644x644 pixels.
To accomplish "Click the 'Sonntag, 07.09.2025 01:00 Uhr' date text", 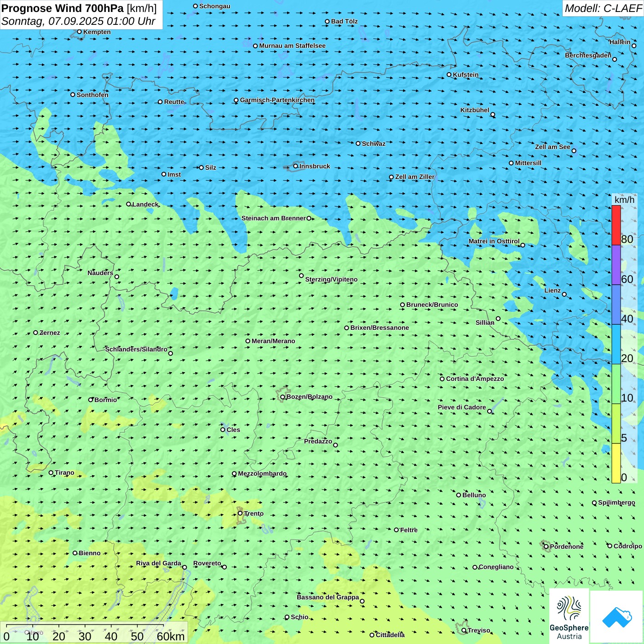I will coord(79,21).
